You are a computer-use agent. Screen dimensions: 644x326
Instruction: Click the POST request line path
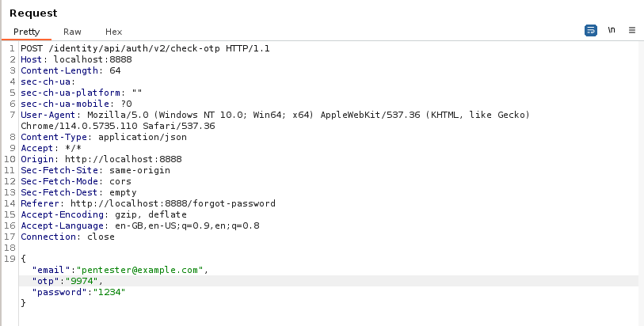(135, 48)
